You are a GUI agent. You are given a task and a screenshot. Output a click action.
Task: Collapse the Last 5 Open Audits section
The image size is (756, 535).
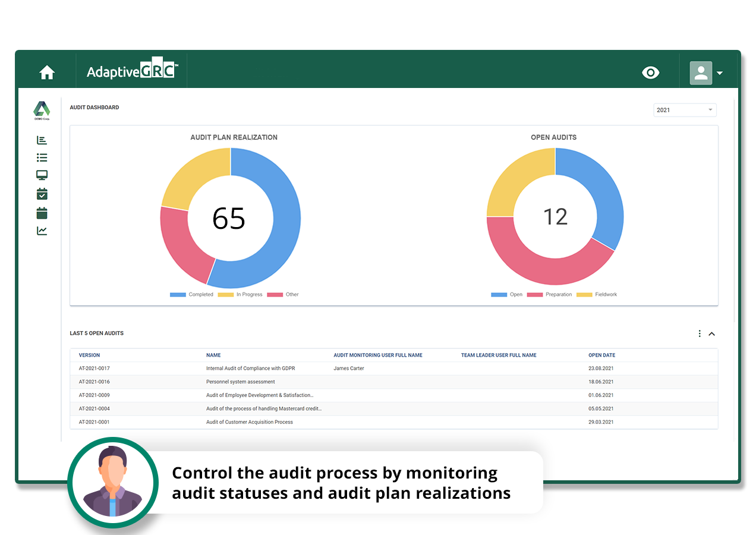(712, 333)
